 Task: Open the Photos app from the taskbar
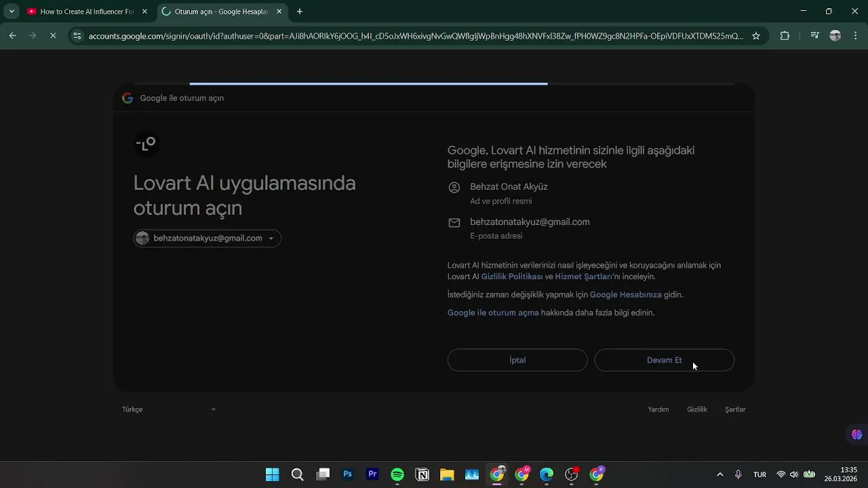click(472, 474)
